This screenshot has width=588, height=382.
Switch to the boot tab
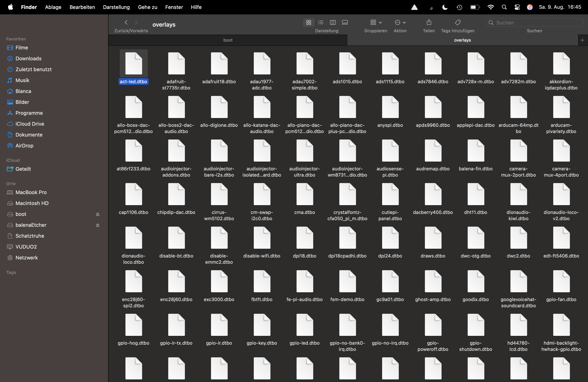228,40
